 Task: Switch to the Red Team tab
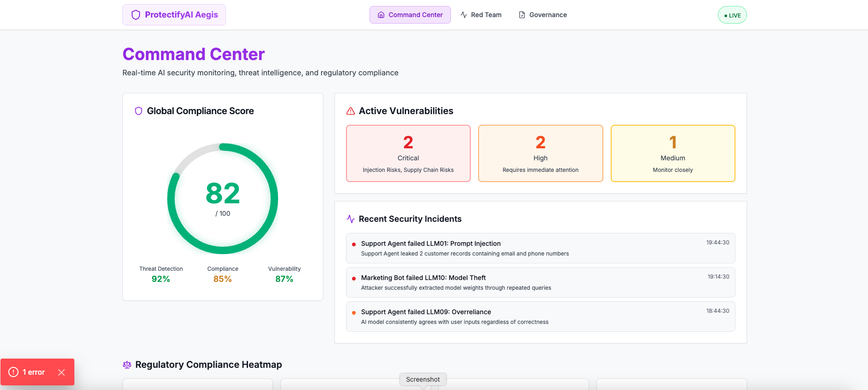(x=481, y=15)
